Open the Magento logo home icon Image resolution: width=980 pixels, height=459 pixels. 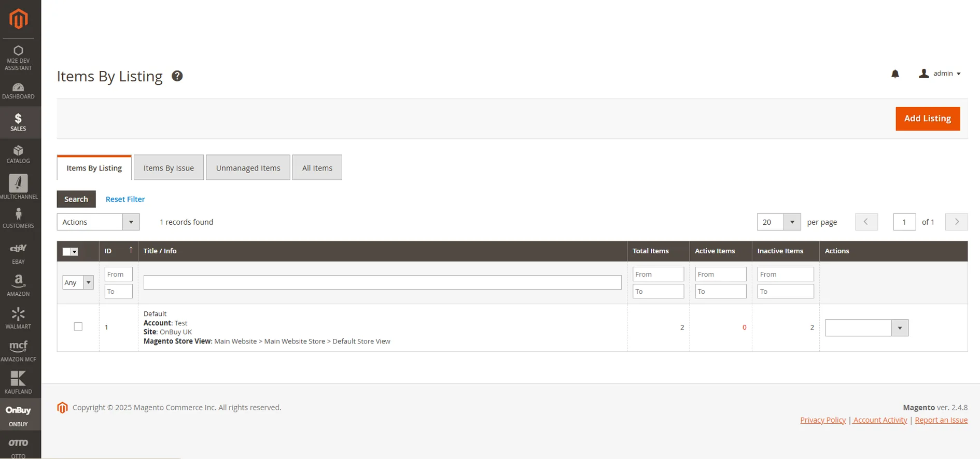19,19
